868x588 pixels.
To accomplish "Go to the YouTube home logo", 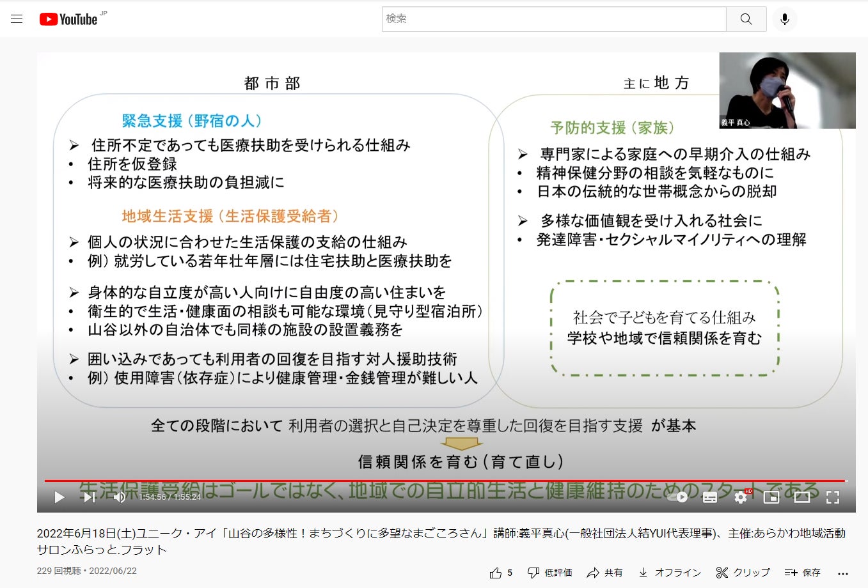I will [x=68, y=19].
